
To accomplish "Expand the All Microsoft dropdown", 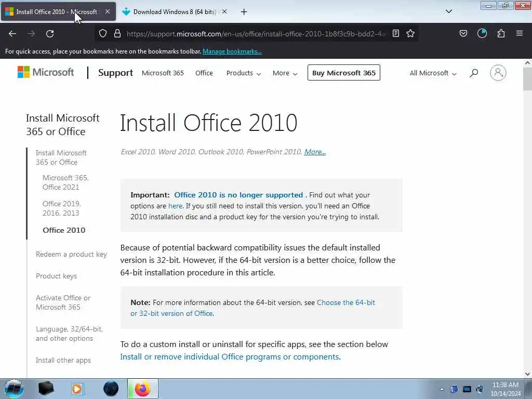I will (433, 73).
